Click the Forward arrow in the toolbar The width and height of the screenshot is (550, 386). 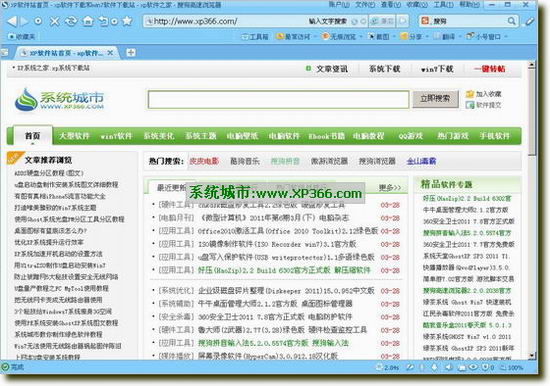[x=24, y=21]
